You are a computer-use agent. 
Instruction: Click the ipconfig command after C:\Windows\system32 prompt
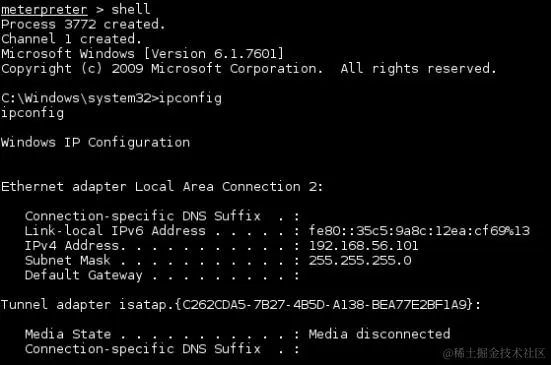click(190, 98)
